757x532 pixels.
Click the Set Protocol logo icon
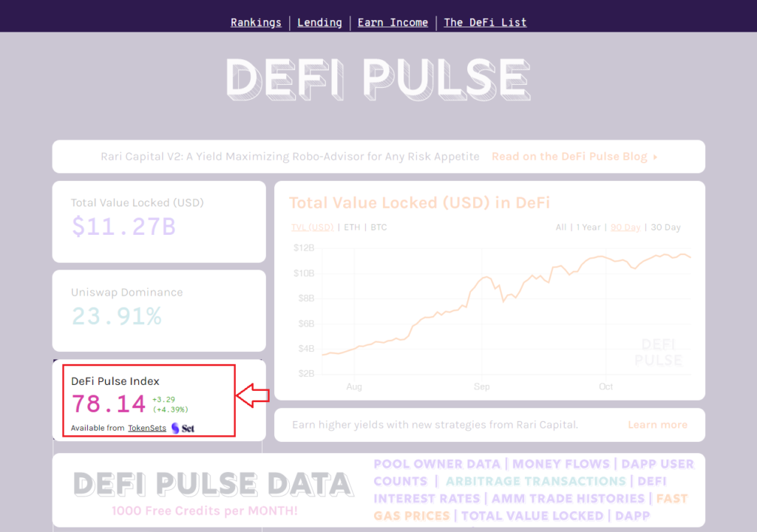coord(176,428)
